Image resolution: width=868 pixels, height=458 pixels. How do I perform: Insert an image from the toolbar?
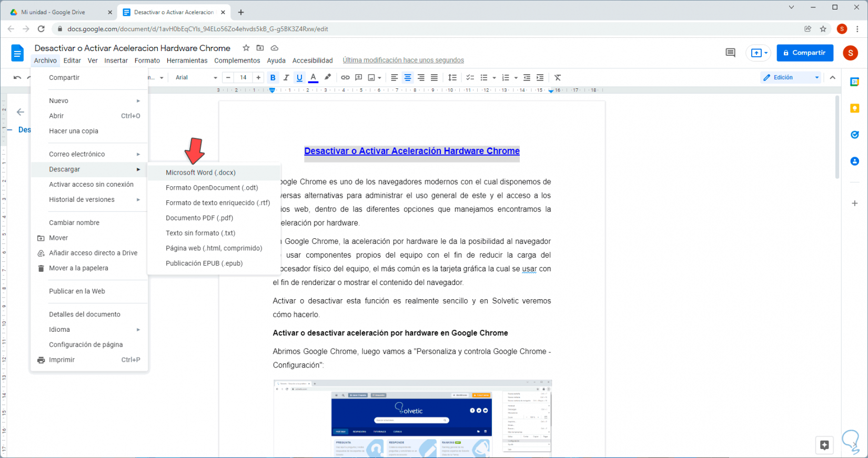coord(371,78)
